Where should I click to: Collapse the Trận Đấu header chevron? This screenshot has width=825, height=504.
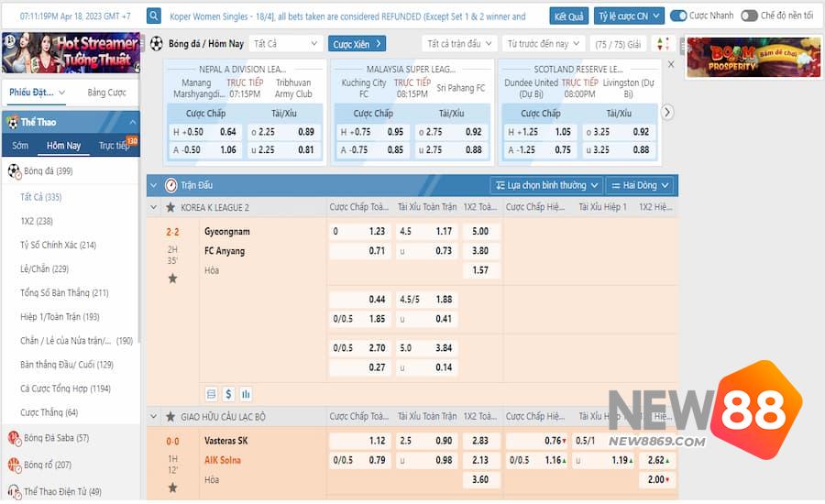[154, 185]
